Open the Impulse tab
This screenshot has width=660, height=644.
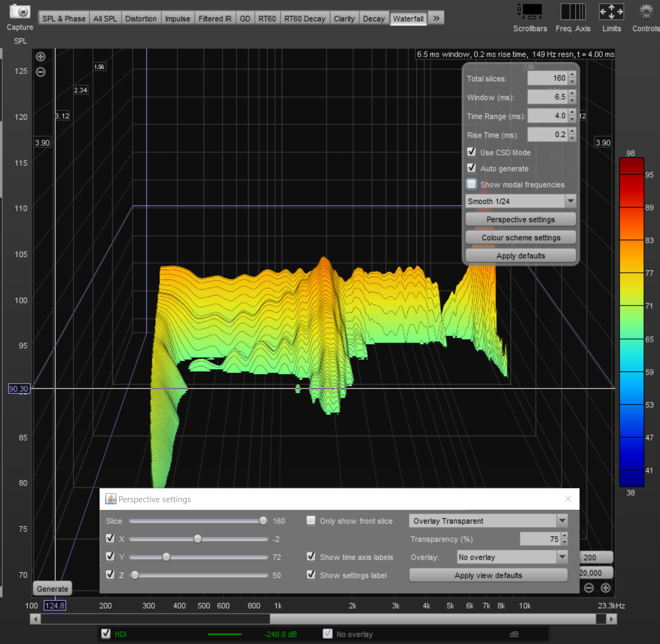pyautogui.click(x=177, y=19)
